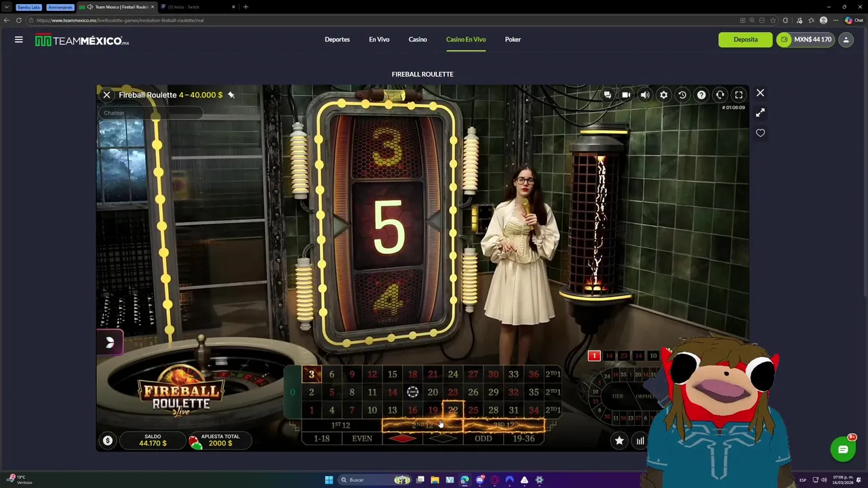Click the Deposita button
Screen dimensions: 868x488
745,39
